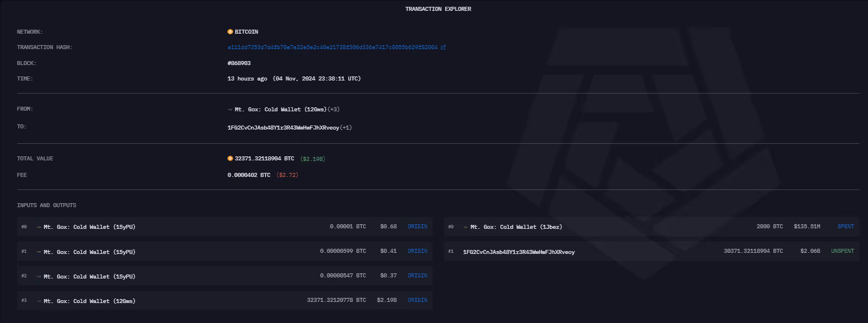
Task: Select the 32371.32120778 BTC input amount
Action: pyautogui.click(x=336, y=300)
